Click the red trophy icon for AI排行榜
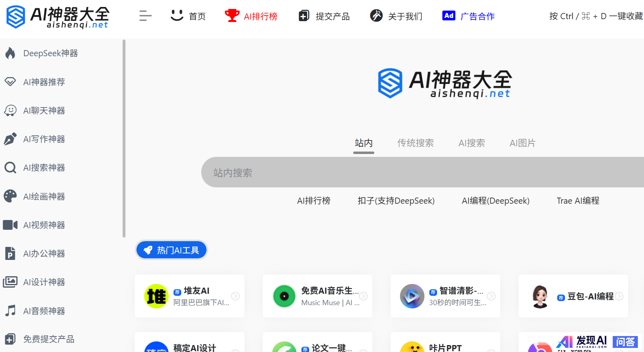The image size is (644, 352). [232, 16]
